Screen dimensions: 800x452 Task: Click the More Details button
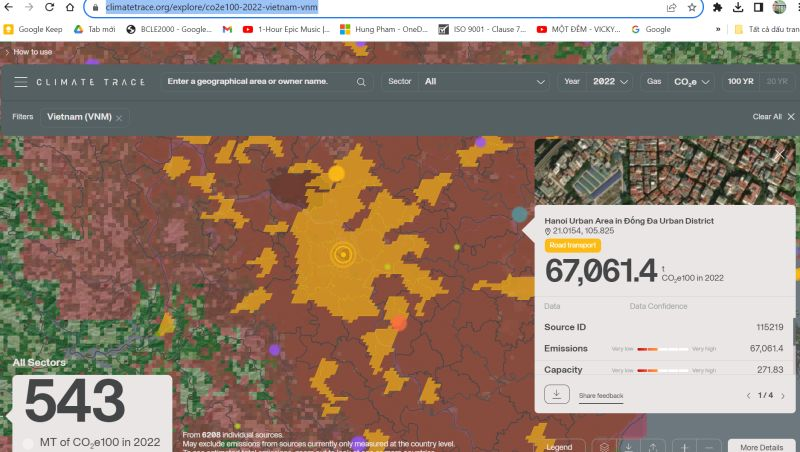click(761, 446)
